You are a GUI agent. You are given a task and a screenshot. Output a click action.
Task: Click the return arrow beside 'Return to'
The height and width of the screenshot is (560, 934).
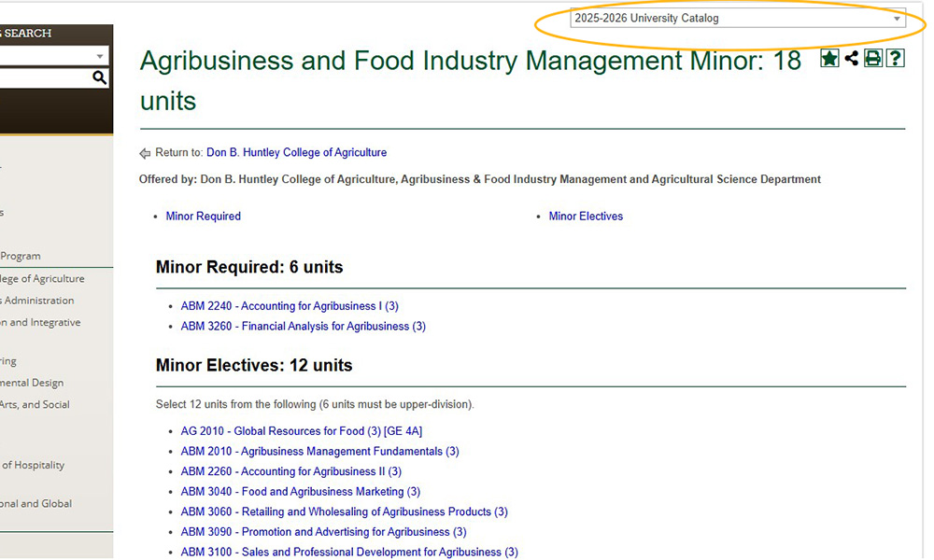click(145, 152)
